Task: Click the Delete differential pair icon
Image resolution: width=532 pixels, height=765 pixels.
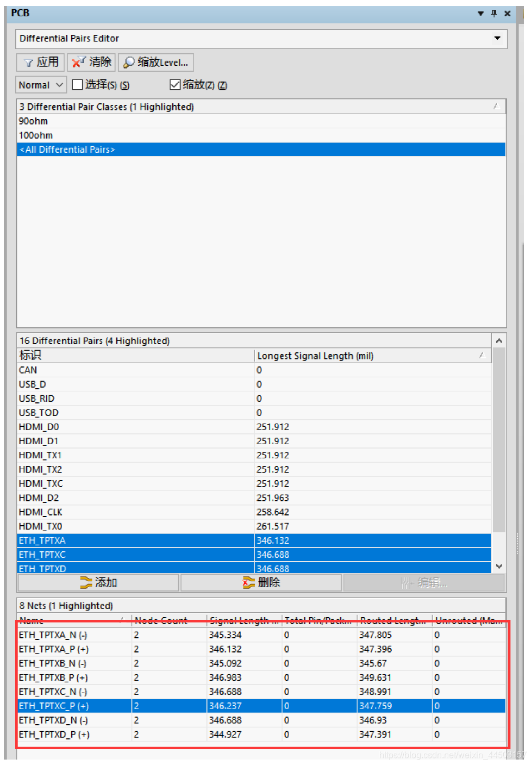Action: coord(248,583)
